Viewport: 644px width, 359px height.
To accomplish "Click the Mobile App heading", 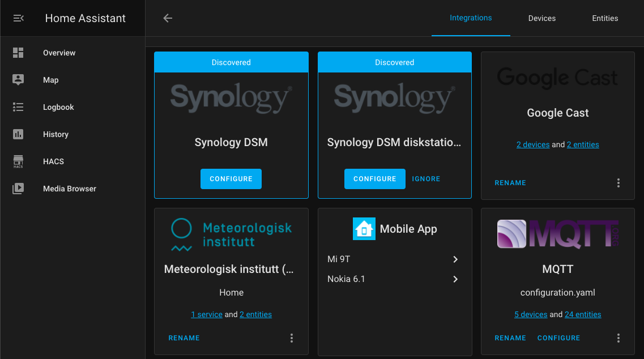I will (x=408, y=229).
